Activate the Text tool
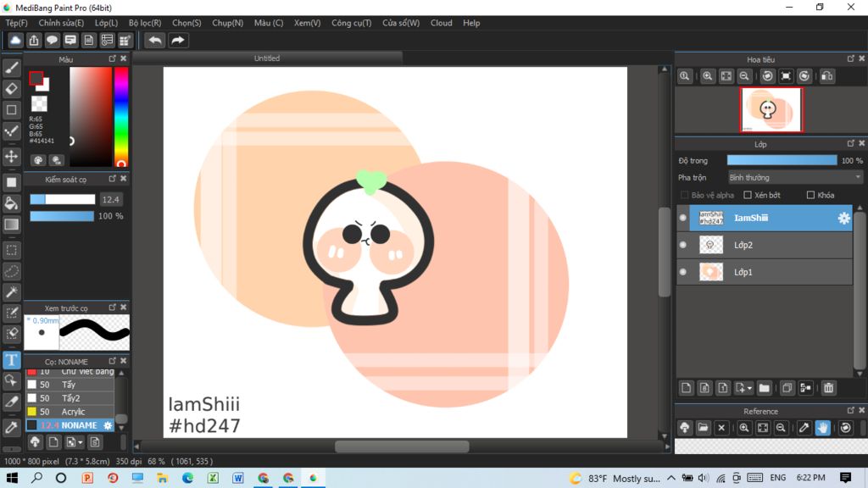The height and width of the screenshot is (488, 868). point(12,360)
